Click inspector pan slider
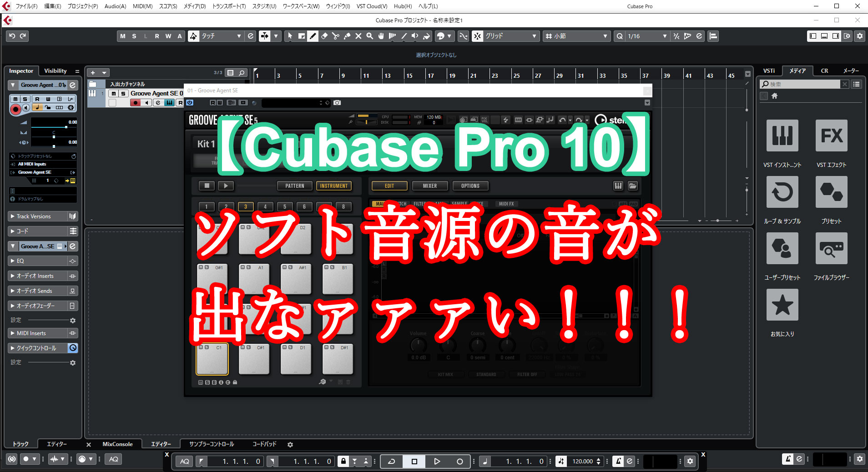This screenshot has width=868, height=472. (x=54, y=136)
